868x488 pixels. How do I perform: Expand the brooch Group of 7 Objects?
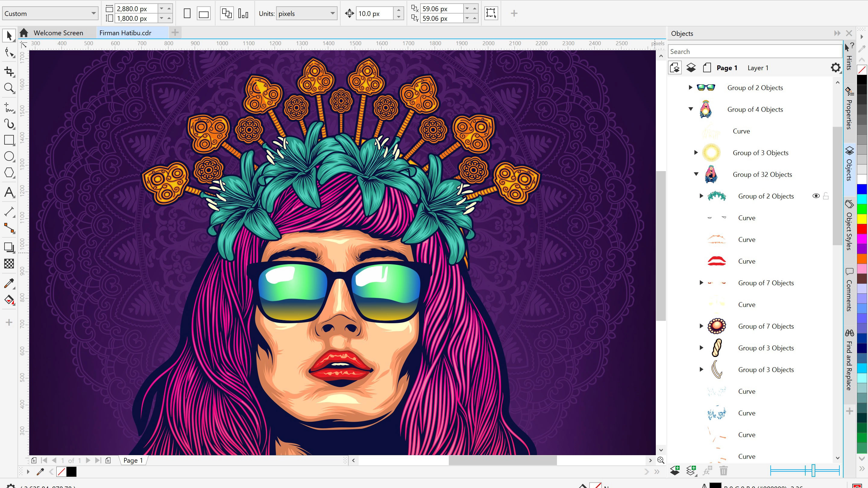point(701,326)
